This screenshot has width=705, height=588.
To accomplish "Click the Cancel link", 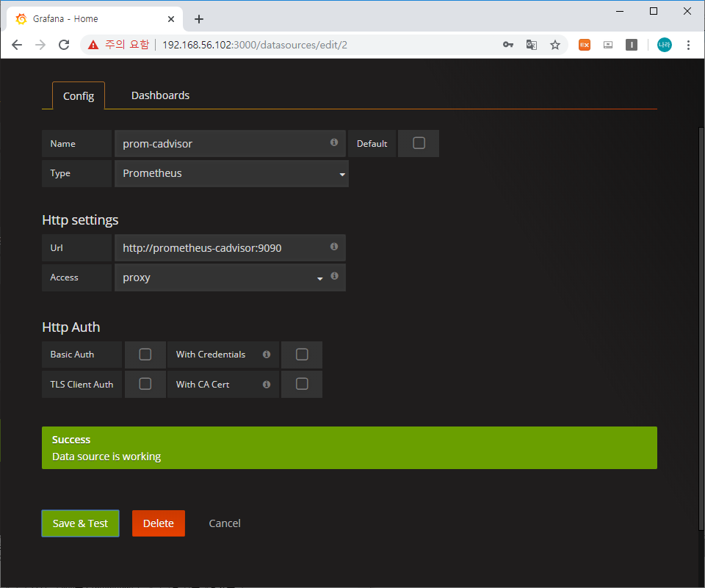I will point(225,523).
